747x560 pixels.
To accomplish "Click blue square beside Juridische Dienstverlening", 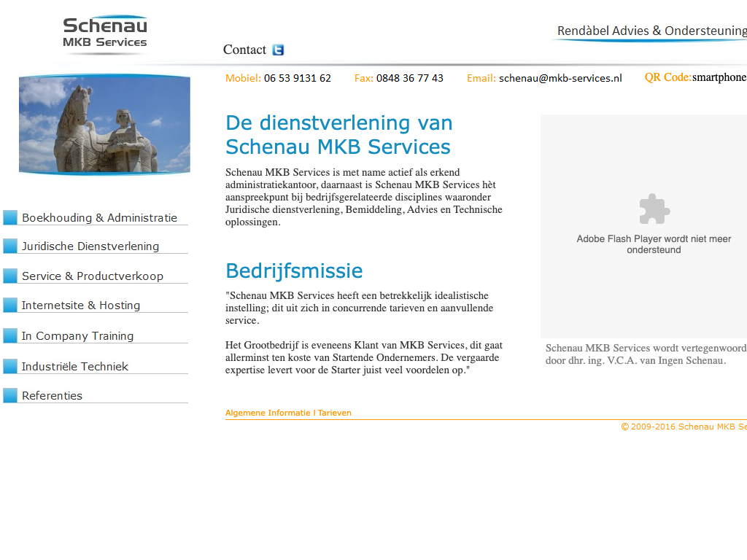I will (10, 246).
